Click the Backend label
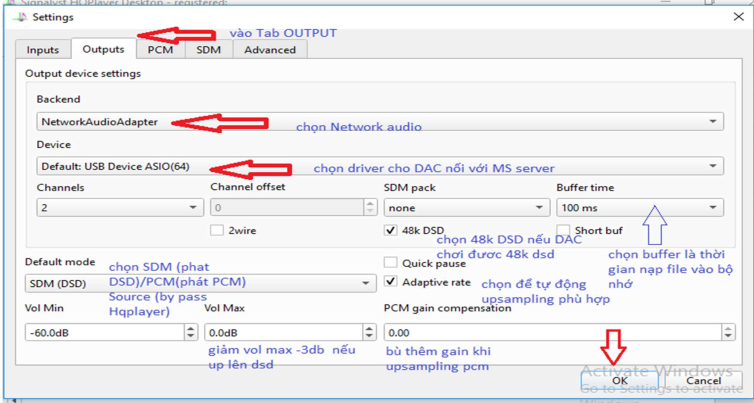This screenshot has width=754, height=403. click(x=58, y=99)
